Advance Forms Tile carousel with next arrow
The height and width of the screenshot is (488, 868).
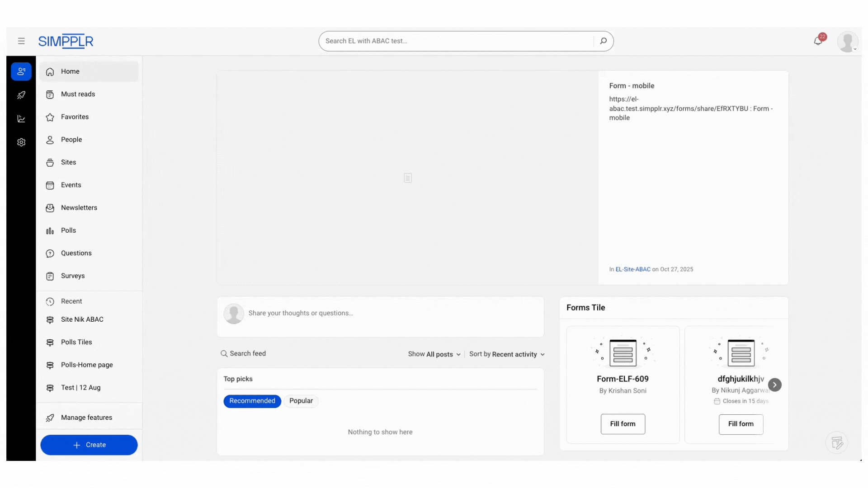click(774, 385)
